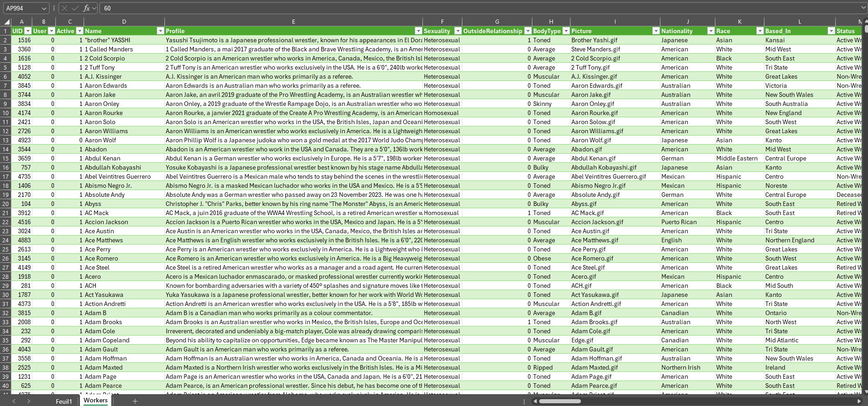868x406 pixels.
Task: Click the Insert Function fx icon
Action: click(86, 8)
